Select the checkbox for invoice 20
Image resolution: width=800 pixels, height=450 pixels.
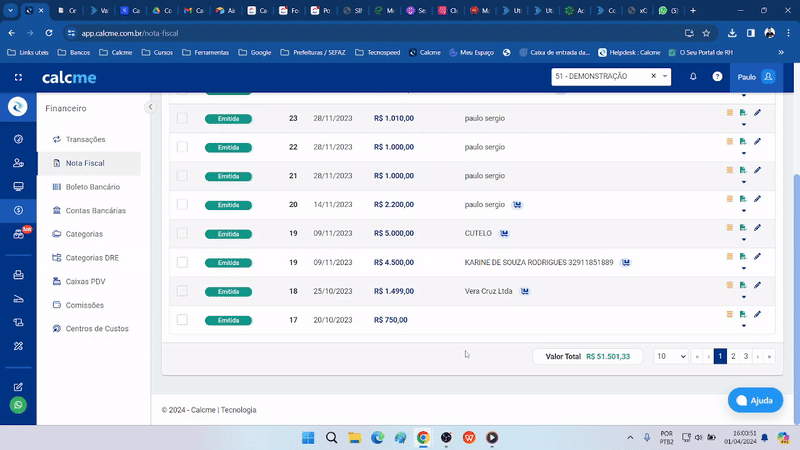(x=182, y=204)
